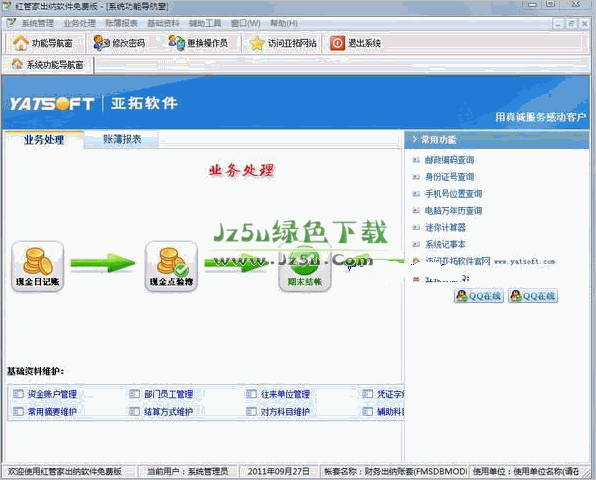596x480 pixels.
Task: Open 帮助(H) menu
Action: coord(284,23)
